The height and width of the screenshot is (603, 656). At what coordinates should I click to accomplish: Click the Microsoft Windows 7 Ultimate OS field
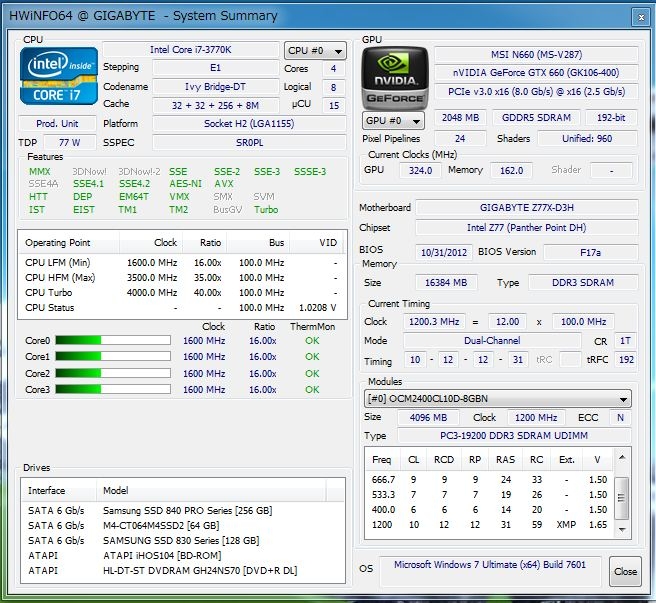pyautogui.click(x=492, y=566)
